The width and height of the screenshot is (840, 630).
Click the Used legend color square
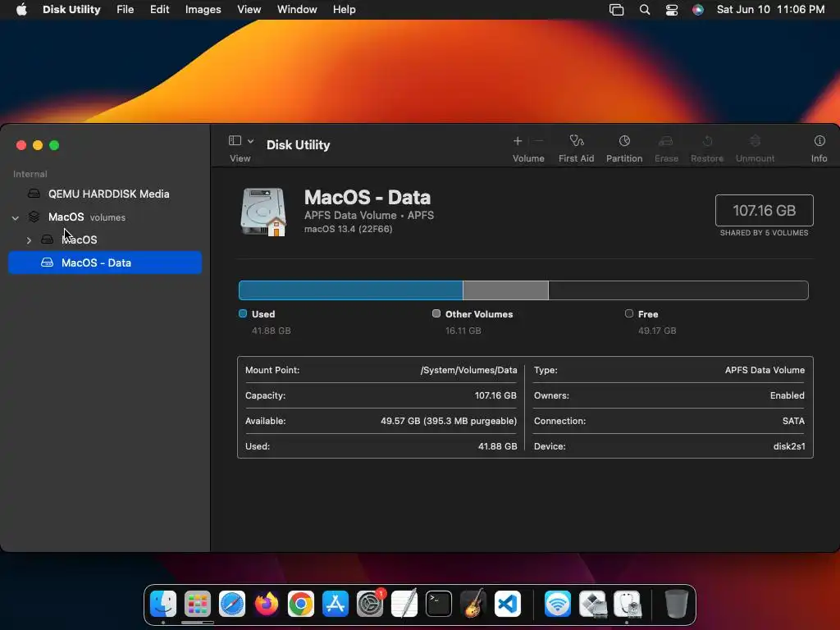tap(243, 313)
